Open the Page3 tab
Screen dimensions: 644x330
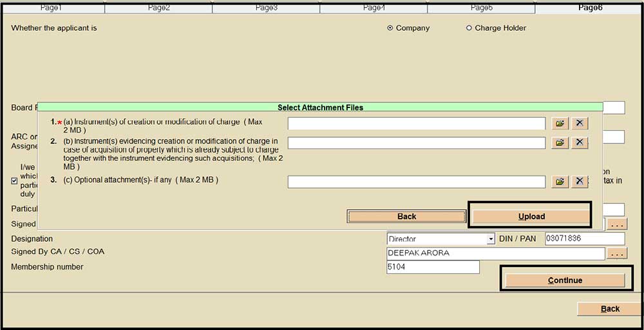[266, 8]
